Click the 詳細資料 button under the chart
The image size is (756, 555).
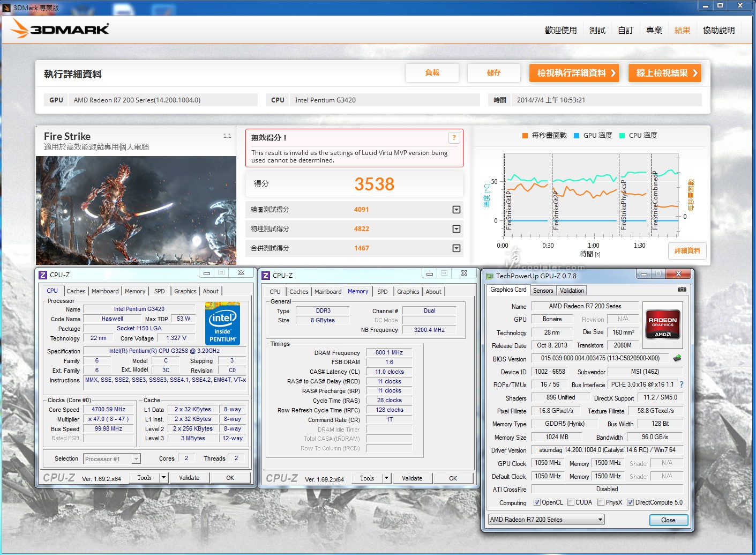(687, 251)
